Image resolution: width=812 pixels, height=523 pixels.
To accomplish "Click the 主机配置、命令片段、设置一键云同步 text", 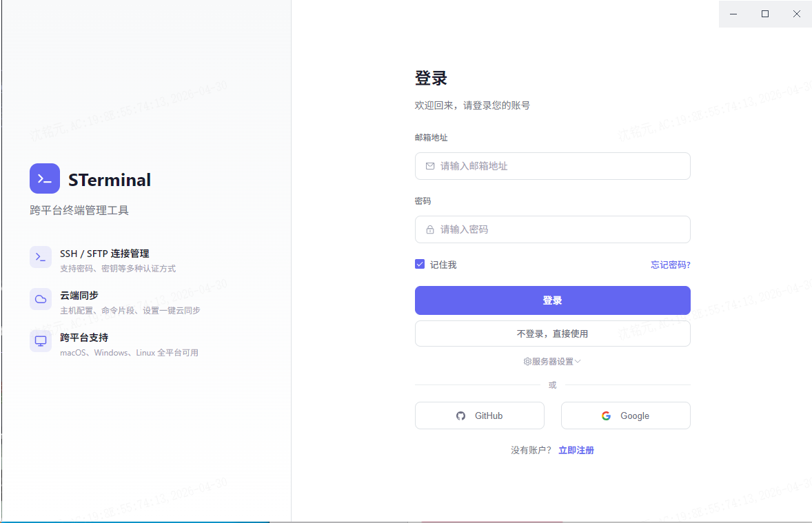I will (x=130, y=310).
